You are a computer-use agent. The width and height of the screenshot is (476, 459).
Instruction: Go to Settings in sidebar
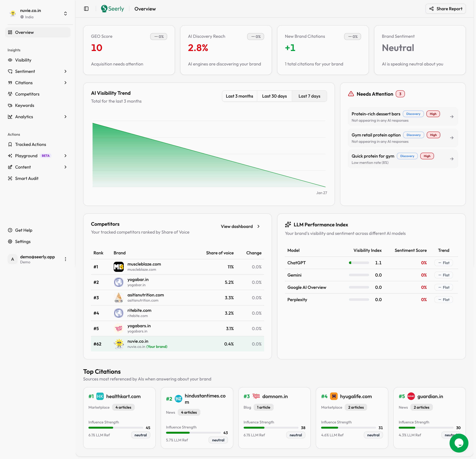click(x=23, y=242)
